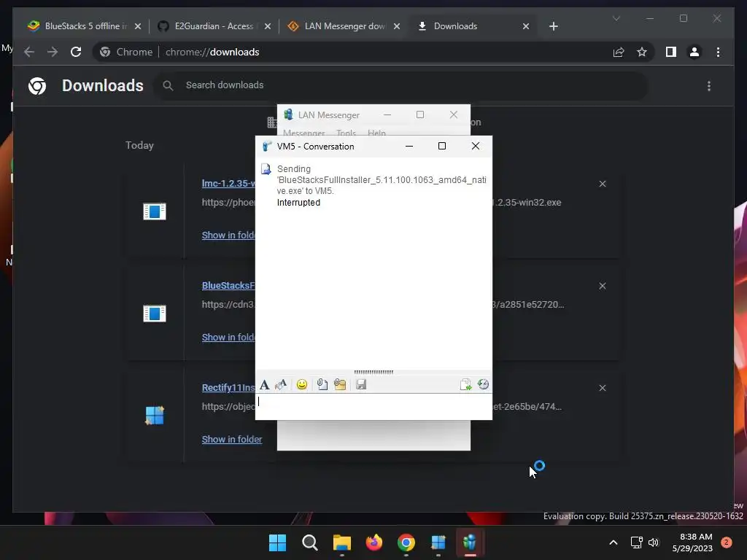Go back in Chrome navigation
Image resolution: width=747 pixels, height=560 pixels.
tap(29, 52)
